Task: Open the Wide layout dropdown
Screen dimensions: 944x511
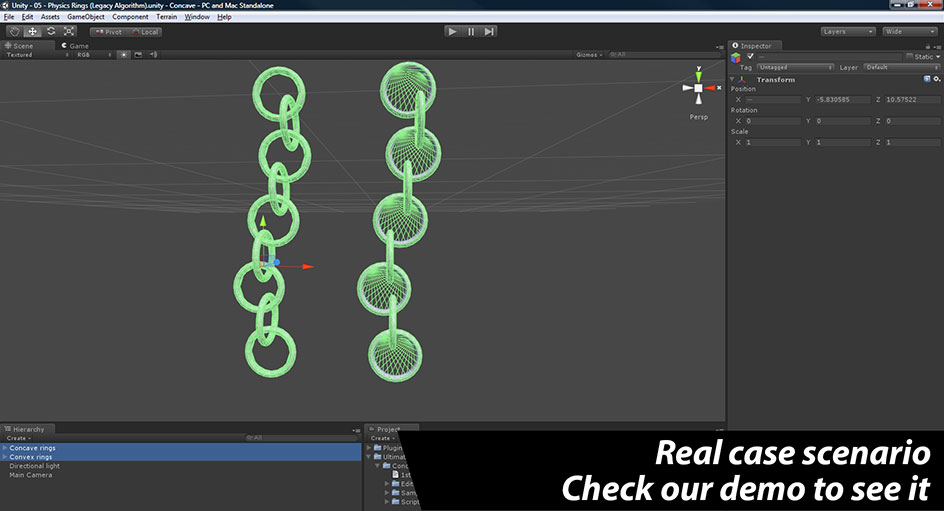Action: pyautogui.click(x=910, y=31)
